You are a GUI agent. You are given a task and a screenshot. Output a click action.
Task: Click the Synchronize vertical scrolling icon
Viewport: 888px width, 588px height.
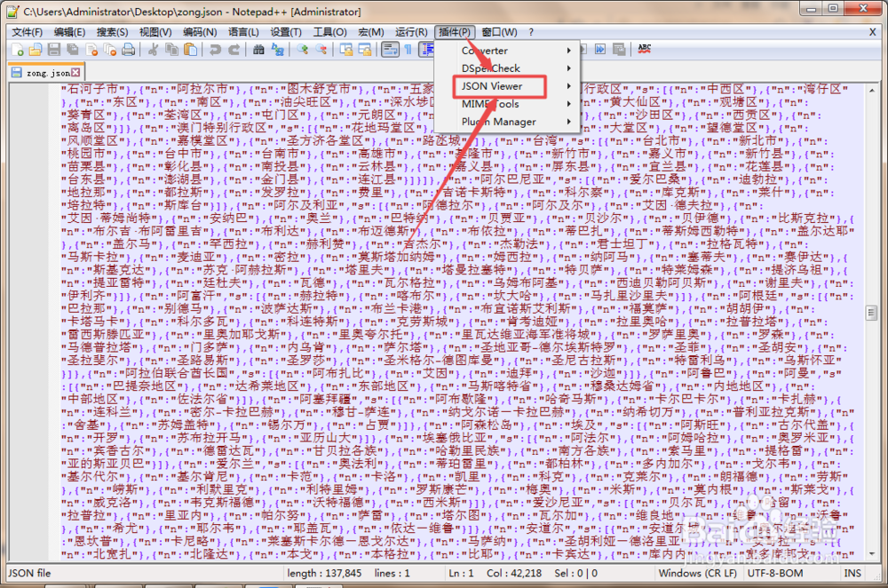click(x=345, y=50)
